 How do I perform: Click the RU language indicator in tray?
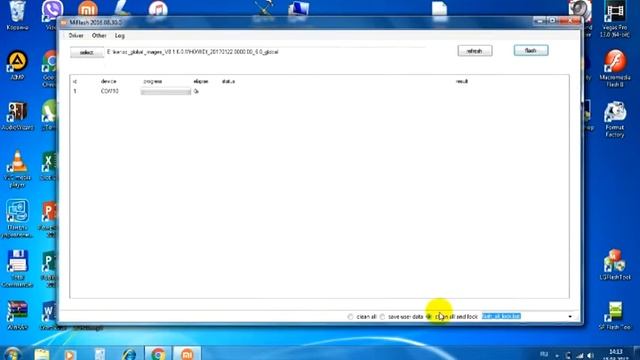coord(544,354)
